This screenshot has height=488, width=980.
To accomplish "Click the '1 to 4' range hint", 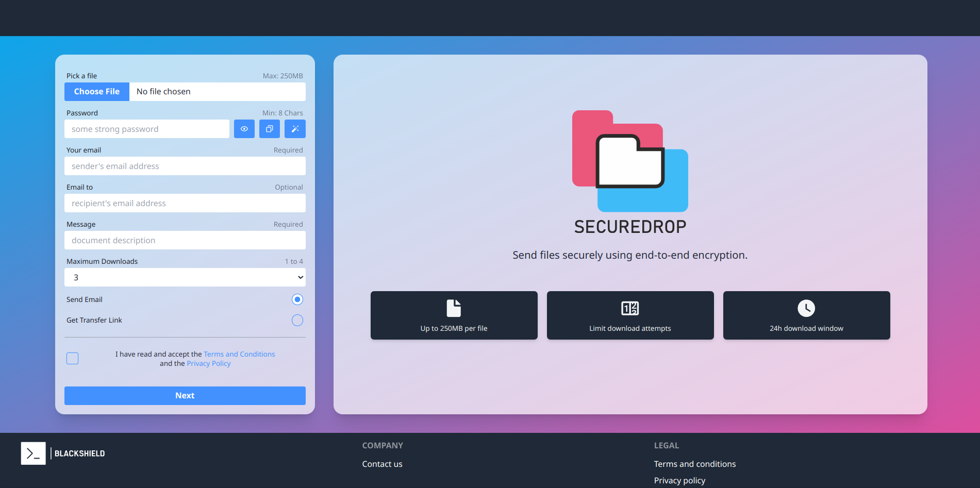I will click(x=294, y=261).
